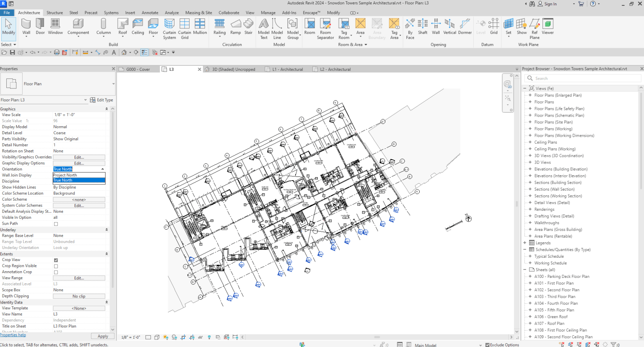Image resolution: width=644 pixels, height=347 pixels.
Task: Switch to the Annotate ribbon tab
Action: coord(150,13)
